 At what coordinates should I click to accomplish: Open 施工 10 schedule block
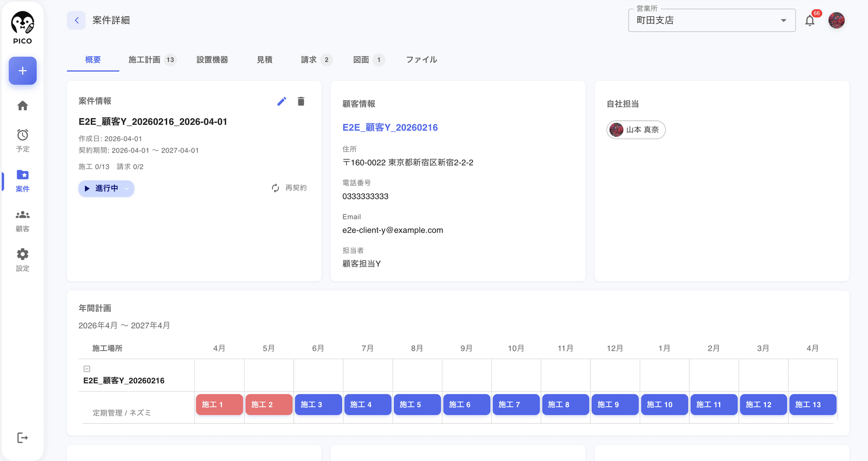pos(665,404)
